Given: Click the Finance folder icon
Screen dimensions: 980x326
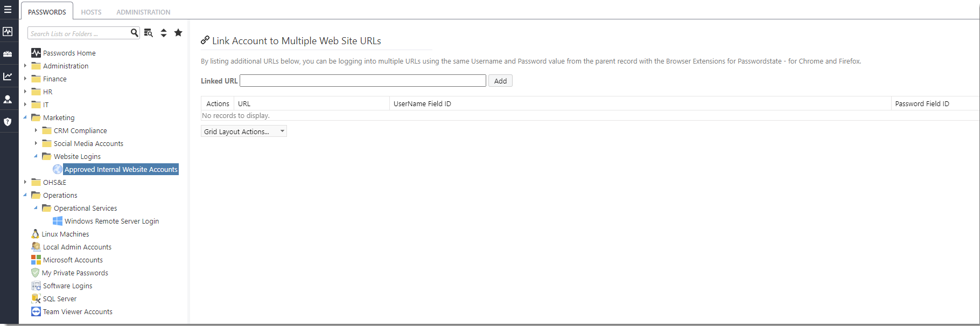Looking at the screenshot, I should point(36,79).
